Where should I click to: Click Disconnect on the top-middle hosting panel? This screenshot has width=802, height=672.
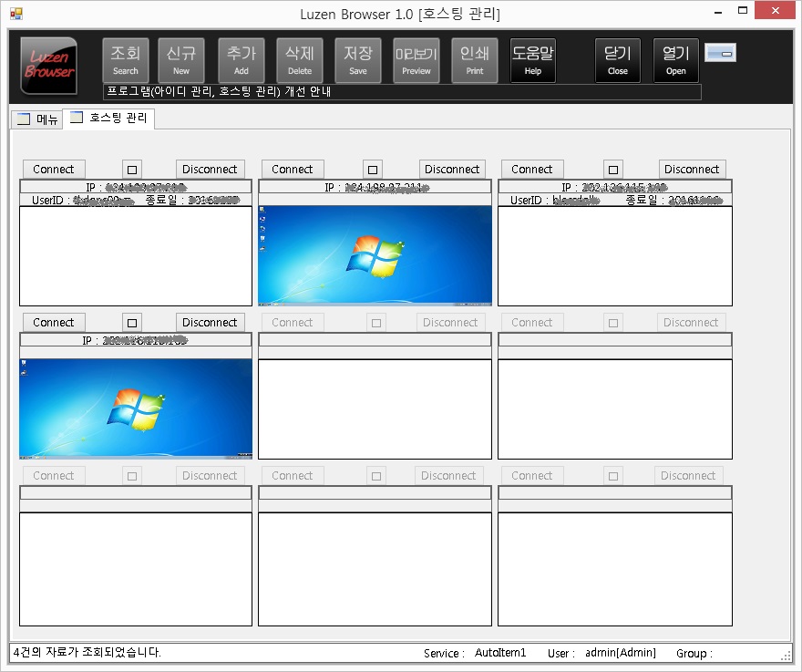coord(452,170)
